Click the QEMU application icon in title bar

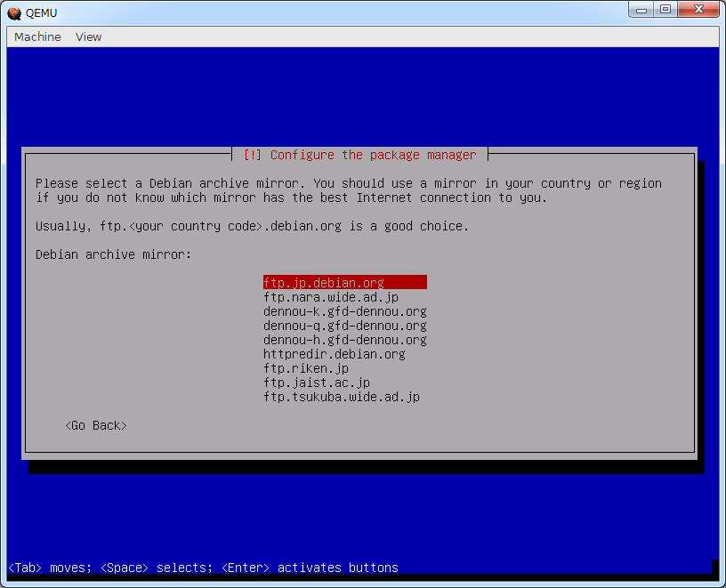click(x=14, y=13)
